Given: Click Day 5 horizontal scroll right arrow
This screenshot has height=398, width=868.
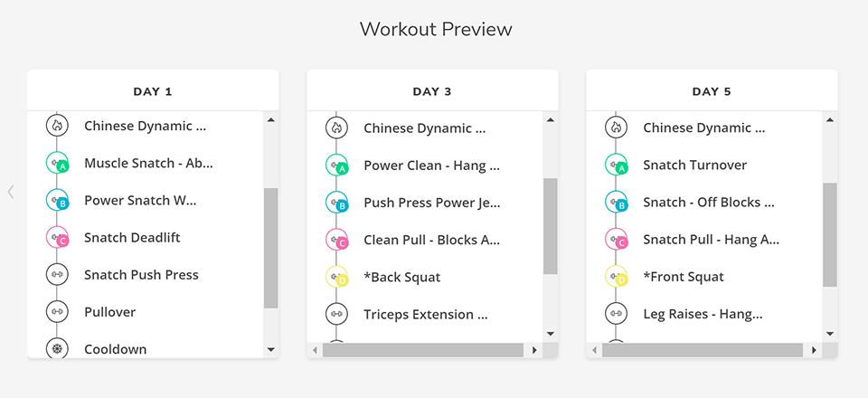Looking at the screenshot, I should click(x=814, y=350).
